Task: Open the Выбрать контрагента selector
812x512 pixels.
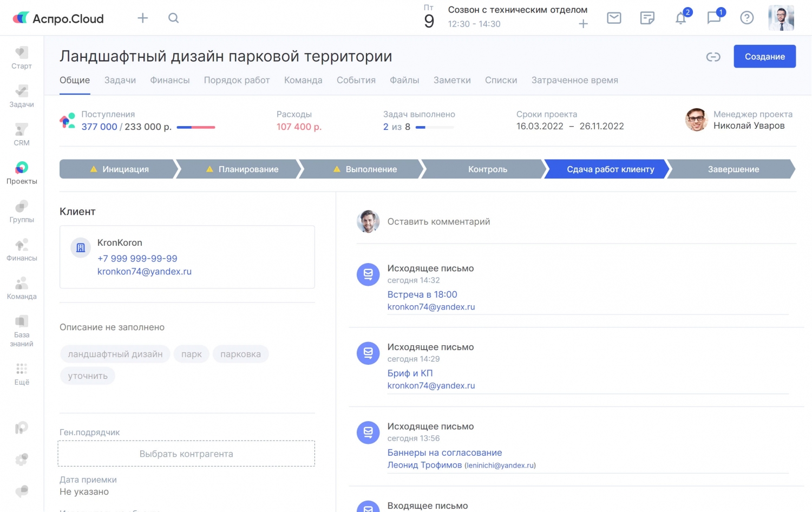Action: tap(186, 454)
